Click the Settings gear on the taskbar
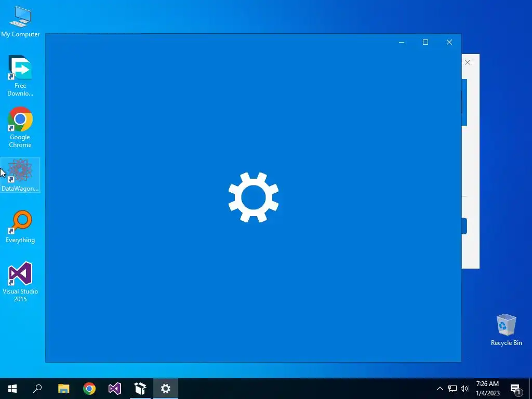This screenshot has height=399, width=532. click(166, 389)
